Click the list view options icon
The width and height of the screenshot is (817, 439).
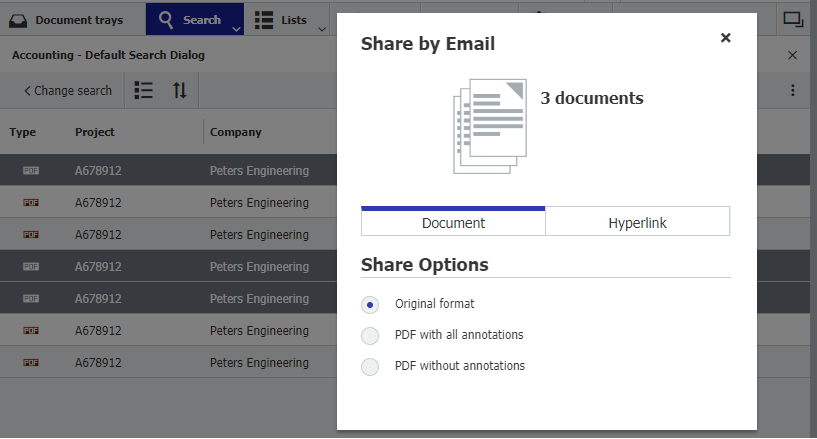click(x=144, y=91)
